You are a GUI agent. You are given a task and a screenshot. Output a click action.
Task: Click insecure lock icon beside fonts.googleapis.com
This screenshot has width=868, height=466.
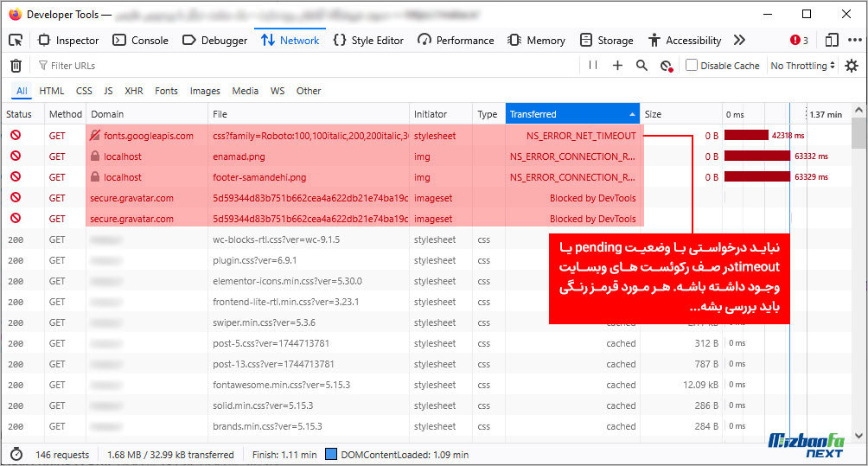point(95,135)
